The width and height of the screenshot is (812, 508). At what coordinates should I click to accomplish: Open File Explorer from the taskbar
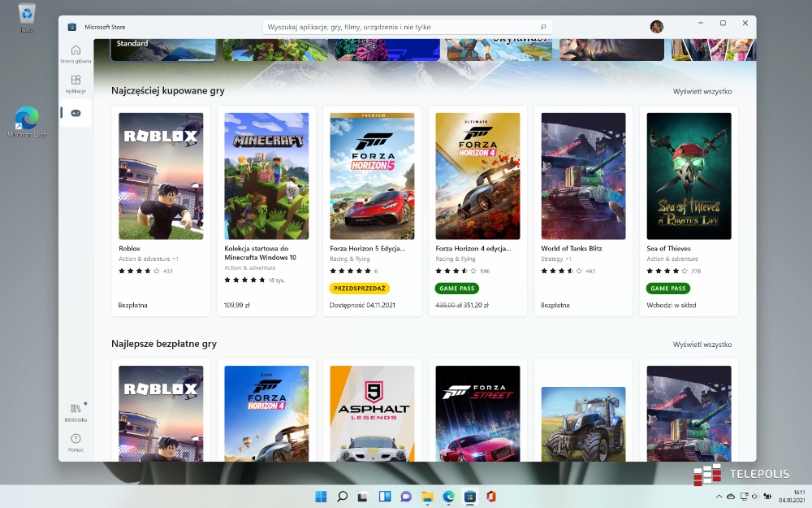point(427,496)
